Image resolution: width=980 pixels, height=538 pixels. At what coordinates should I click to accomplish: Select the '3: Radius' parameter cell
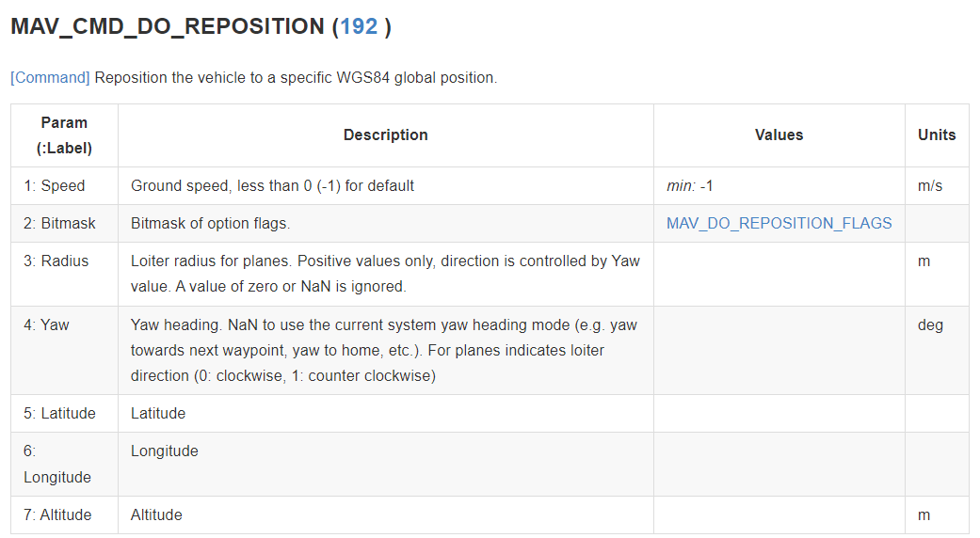56,261
